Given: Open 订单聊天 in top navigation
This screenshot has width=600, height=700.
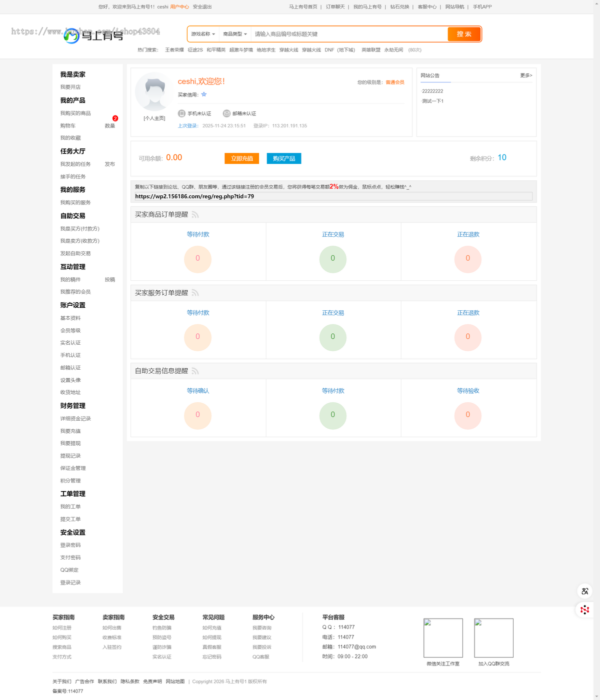Looking at the screenshot, I should 335,7.
